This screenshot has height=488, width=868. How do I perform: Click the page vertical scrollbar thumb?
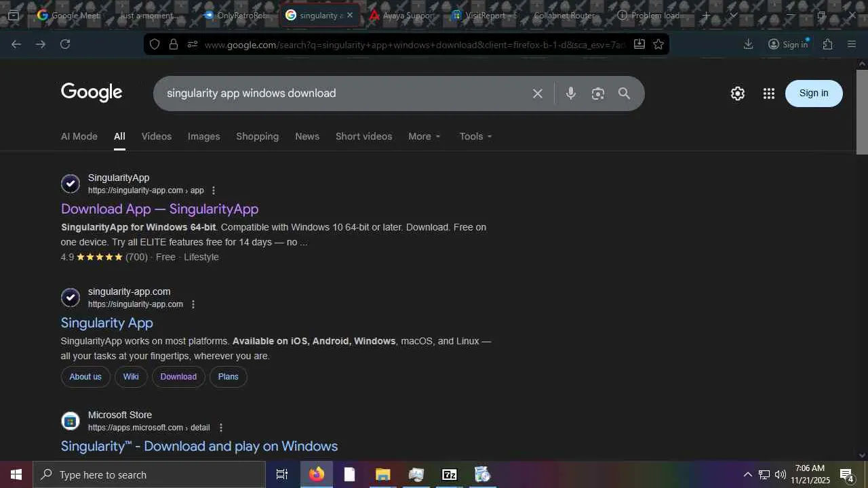(863, 112)
